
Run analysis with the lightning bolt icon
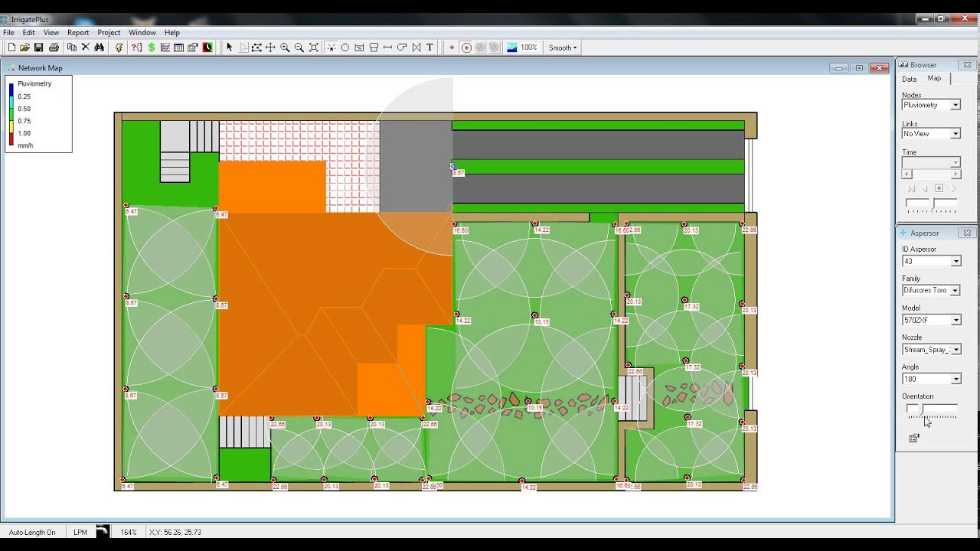tap(119, 47)
